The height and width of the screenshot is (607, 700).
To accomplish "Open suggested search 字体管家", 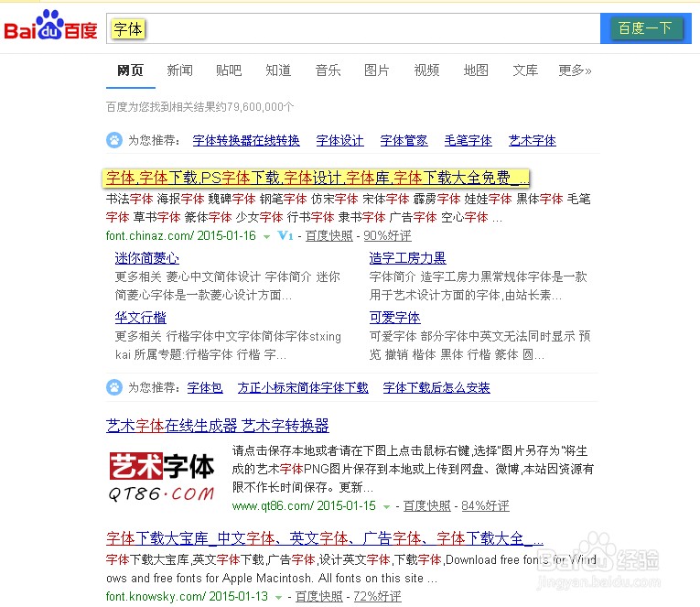I will click(x=404, y=141).
